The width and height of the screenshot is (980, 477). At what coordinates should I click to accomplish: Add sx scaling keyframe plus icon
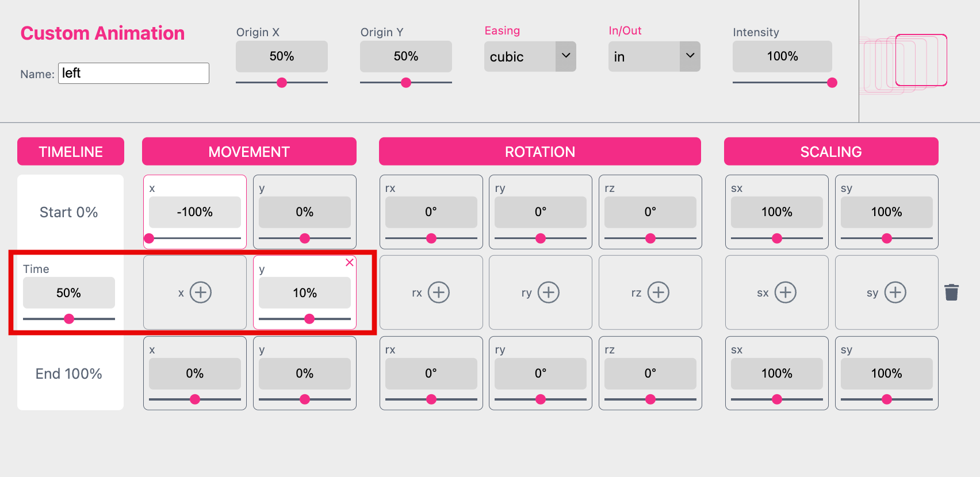click(785, 293)
